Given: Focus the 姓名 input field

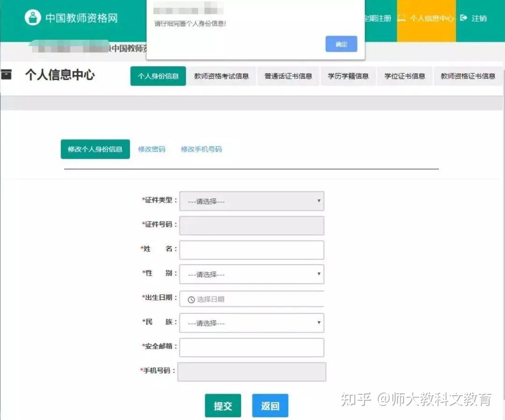Looking at the screenshot, I should pos(252,250).
